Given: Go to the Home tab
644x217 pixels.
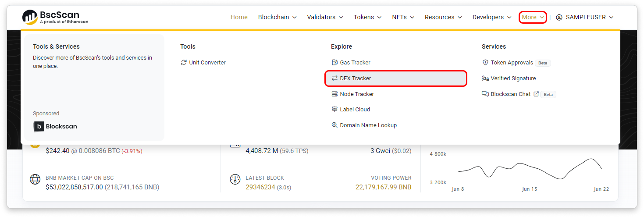Looking at the screenshot, I should 239,17.
